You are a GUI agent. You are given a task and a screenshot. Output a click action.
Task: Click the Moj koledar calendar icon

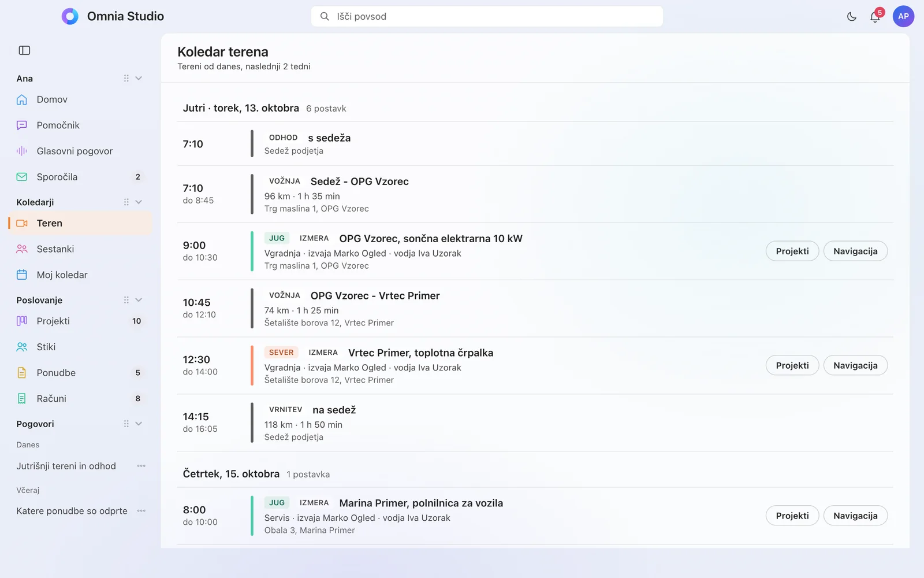pos(22,275)
